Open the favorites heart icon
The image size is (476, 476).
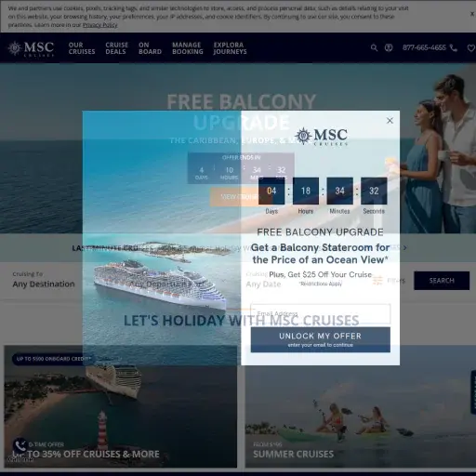point(471,47)
